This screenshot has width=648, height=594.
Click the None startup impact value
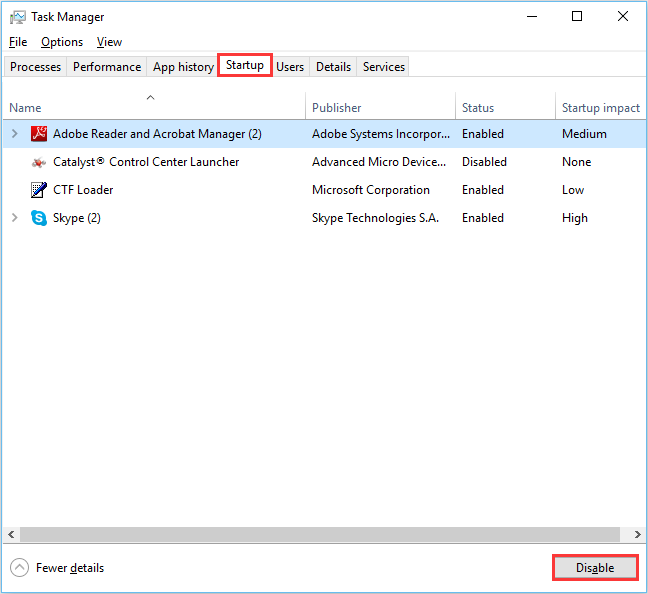click(x=576, y=162)
